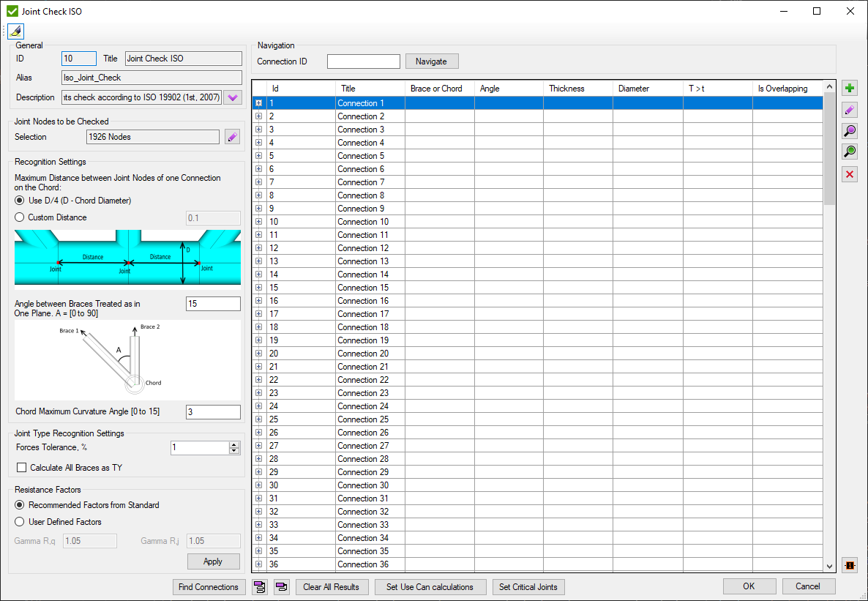Click the Brace or Chord column header
Image resolution: width=868 pixels, height=601 pixels.
439,89
